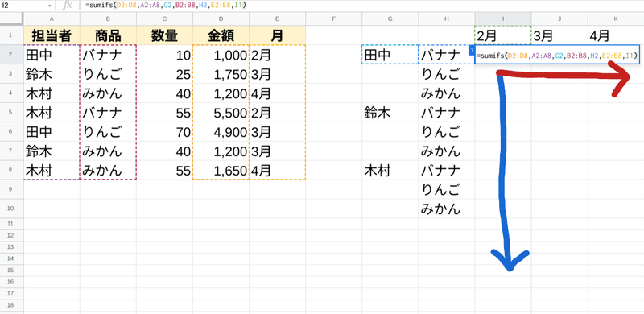Screen dimensions: 644x314
Task: Select cell K1 containing 4月
Action: pyautogui.click(x=616, y=35)
